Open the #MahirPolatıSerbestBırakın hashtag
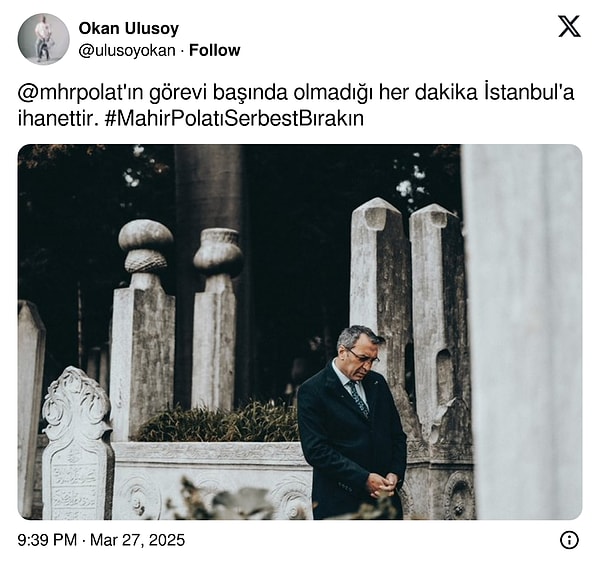This screenshot has height=570, width=600. (x=233, y=119)
